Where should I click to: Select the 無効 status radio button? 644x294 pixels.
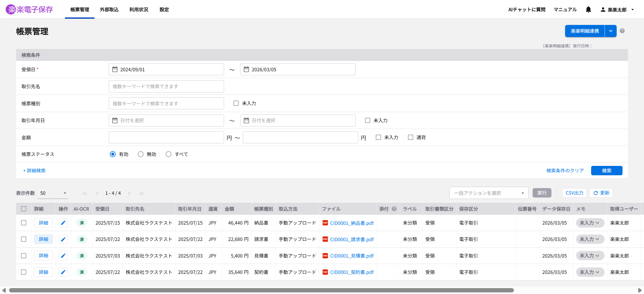click(141, 154)
